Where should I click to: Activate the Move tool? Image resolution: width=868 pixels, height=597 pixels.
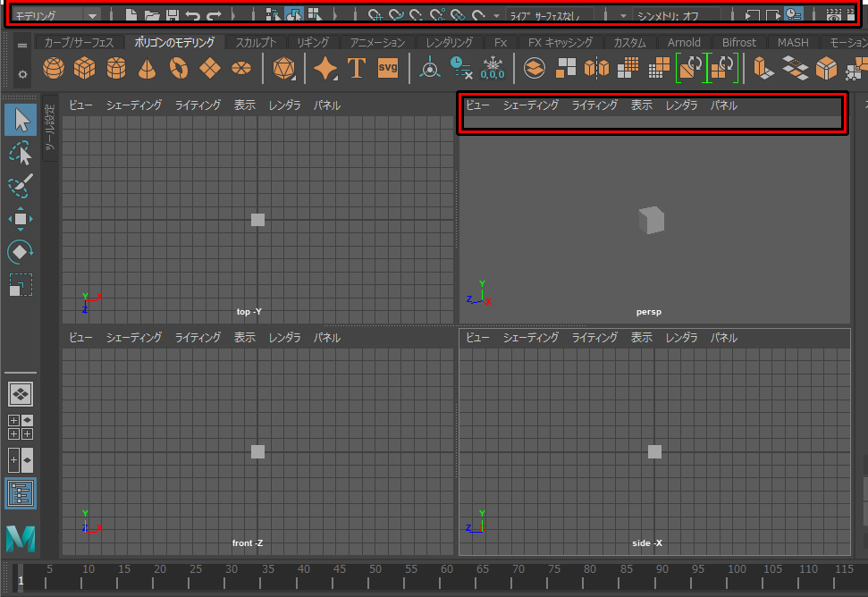[21, 219]
